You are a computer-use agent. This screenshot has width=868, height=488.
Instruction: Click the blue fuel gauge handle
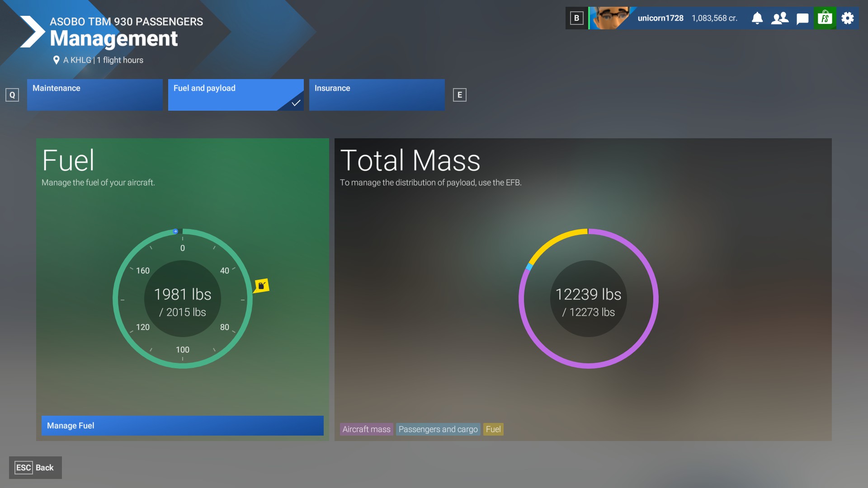175,231
